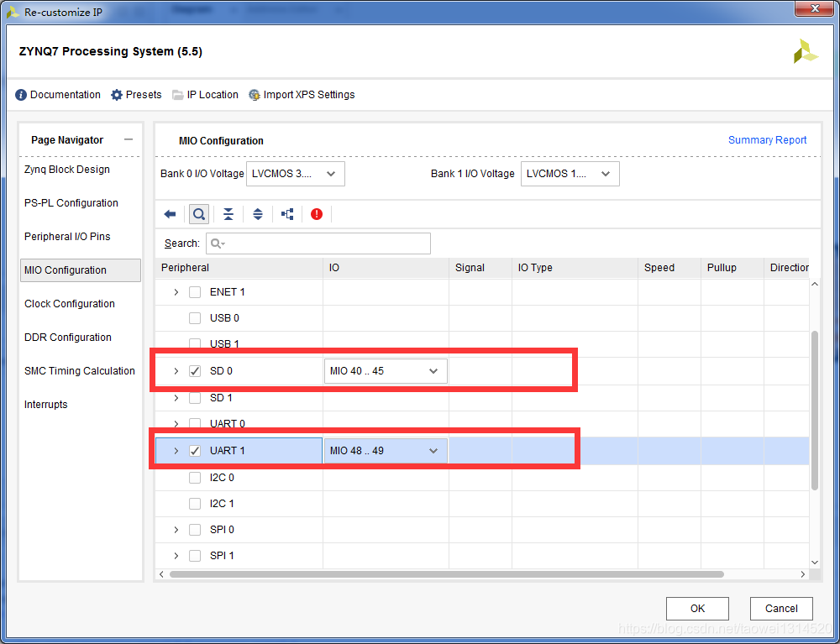Click the scroll-up arrow of the table
The width and height of the screenshot is (840, 644).
point(815,285)
